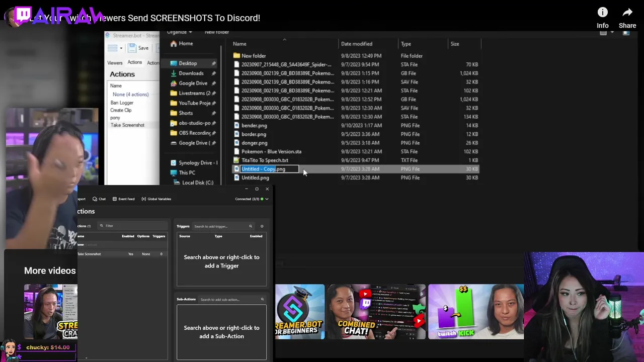Screen dimensions: 644x362
Task: Click the info circle beside Triggers search
Action: pyautogui.click(x=262, y=226)
